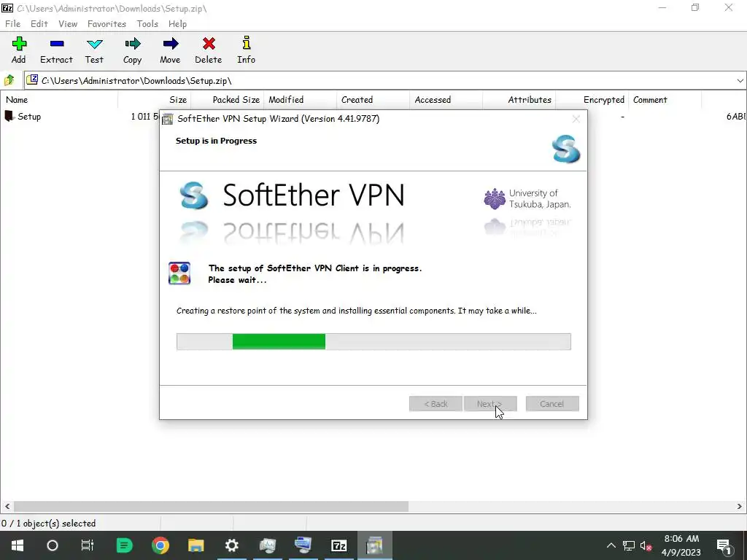
Task: Open Settings gear in taskbar
Action: pos(231,545)
